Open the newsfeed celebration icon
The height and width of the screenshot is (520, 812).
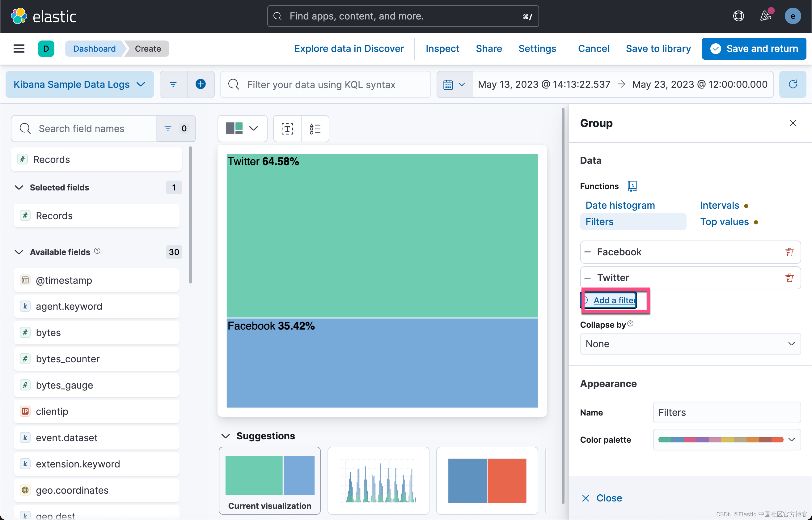coord(765,16)
